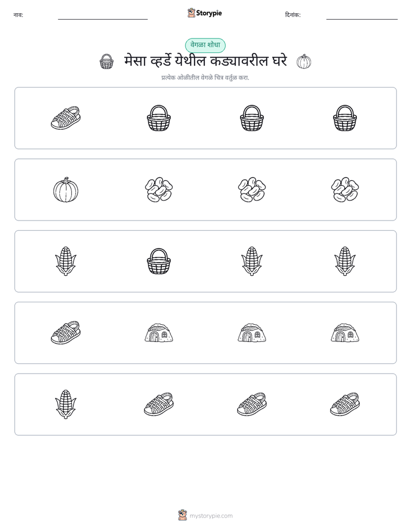Click the 'वेगळा शोधा' green badge
The height and width of the screenshot is (532, 411).
pyautogui.click(x=205, y=45)
